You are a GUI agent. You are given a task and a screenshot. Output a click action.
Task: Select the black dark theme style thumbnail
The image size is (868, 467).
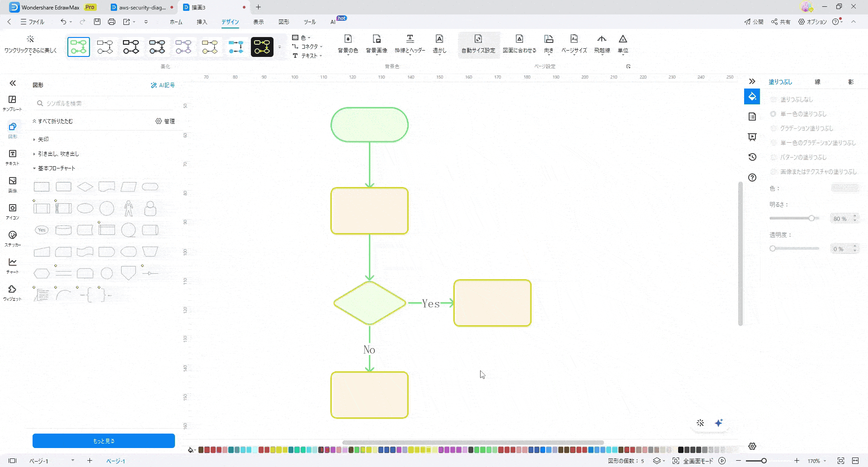click(262, 47)
